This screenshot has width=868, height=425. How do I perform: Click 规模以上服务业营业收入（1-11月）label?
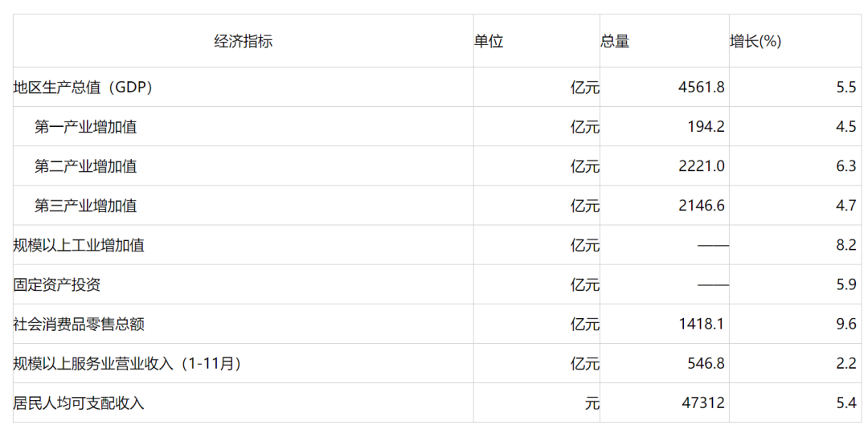[127, 364]
